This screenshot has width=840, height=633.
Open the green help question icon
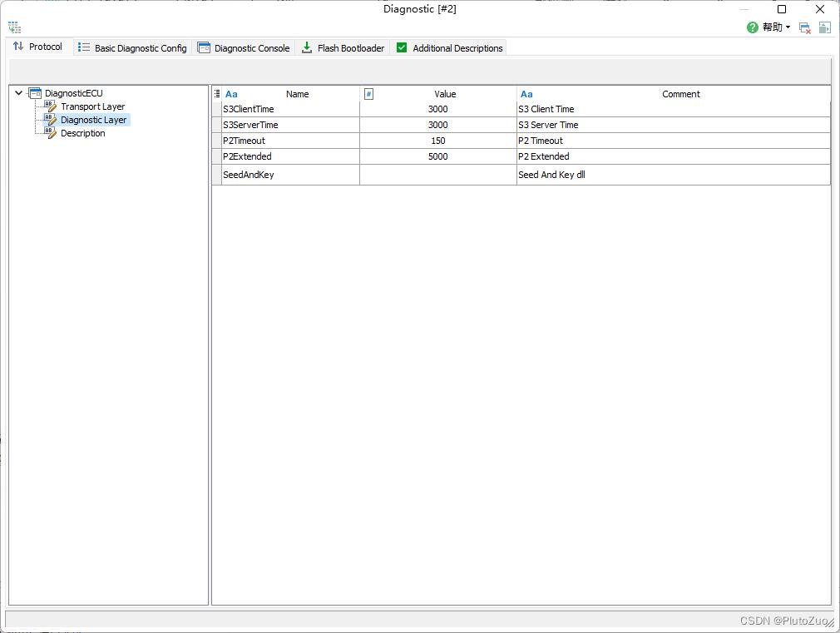752,27
